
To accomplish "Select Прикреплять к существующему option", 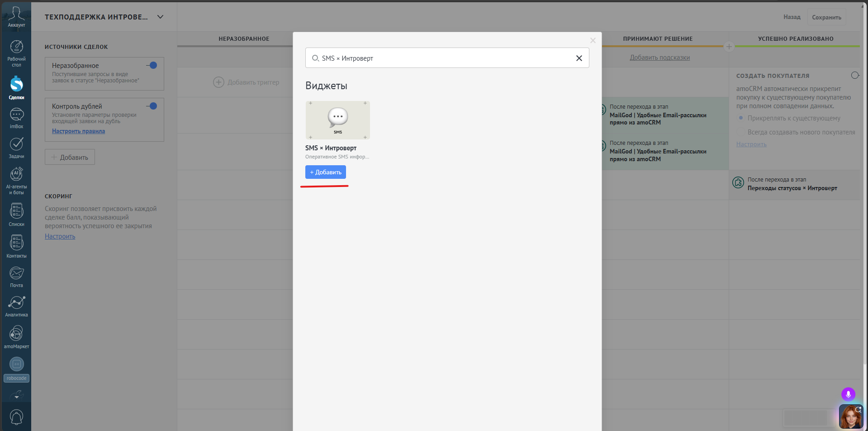I will tap(740, 118).
